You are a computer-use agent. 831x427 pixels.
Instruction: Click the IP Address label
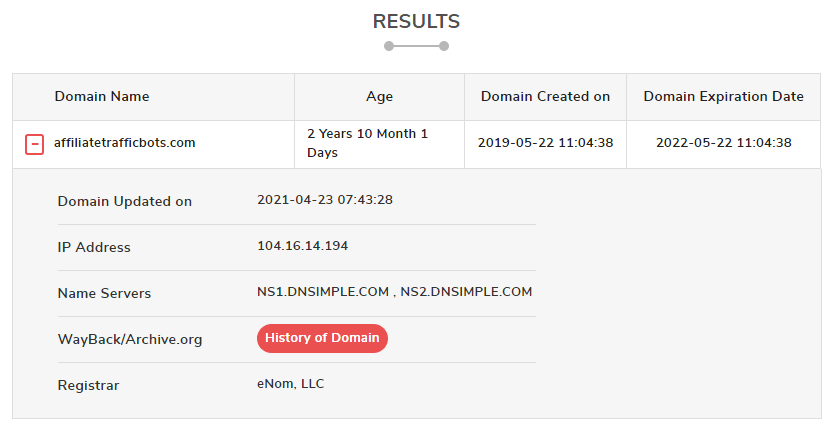[94, 247]
